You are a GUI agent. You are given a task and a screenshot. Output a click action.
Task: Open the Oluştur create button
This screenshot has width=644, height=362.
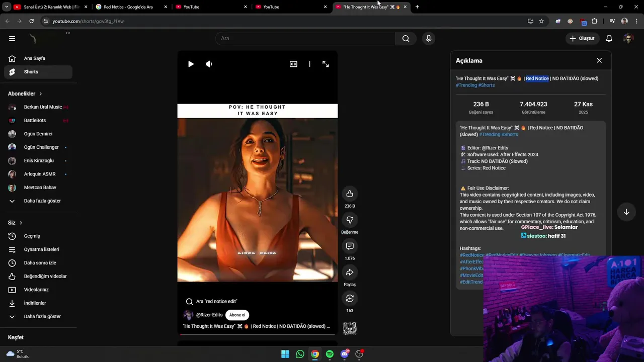coord(582,38)
